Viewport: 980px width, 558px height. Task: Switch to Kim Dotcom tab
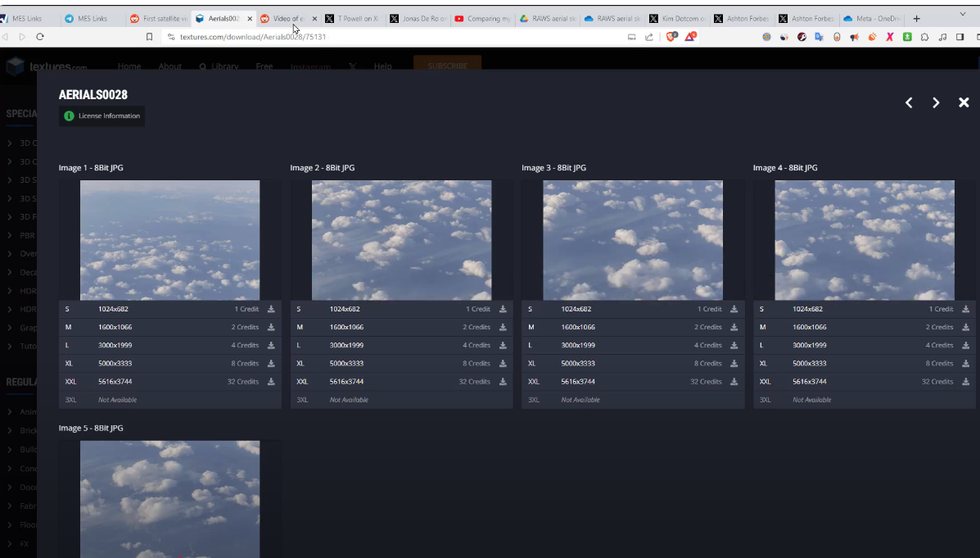pyautogui.click(x=677, y=19)
